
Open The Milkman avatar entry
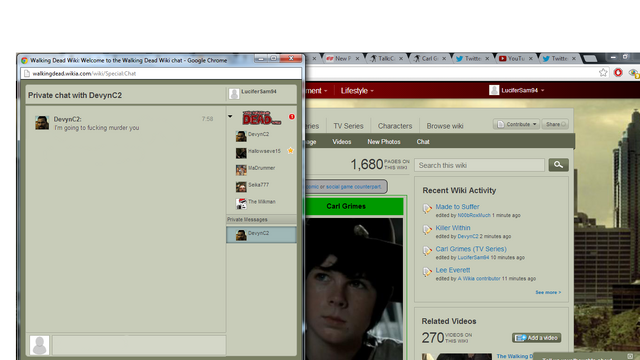pos(241,203)
